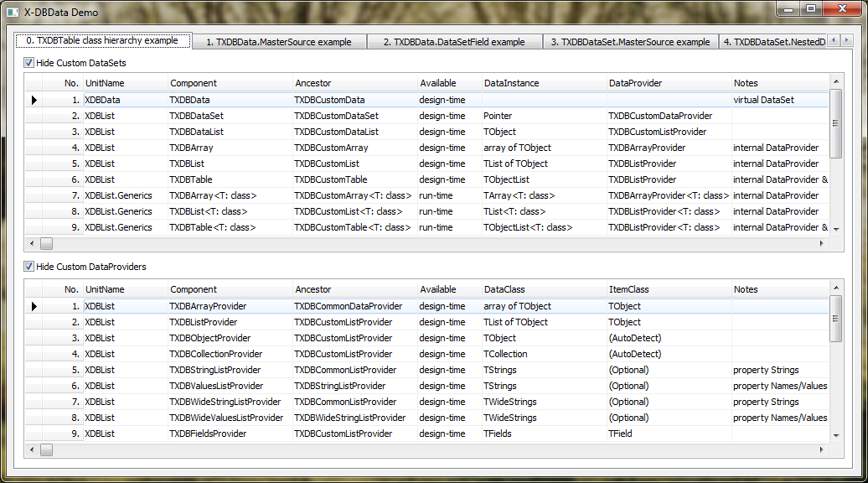Open the TXDBData.MasterSource example tab
The image size is (868, 483).
tap(278, 42)
